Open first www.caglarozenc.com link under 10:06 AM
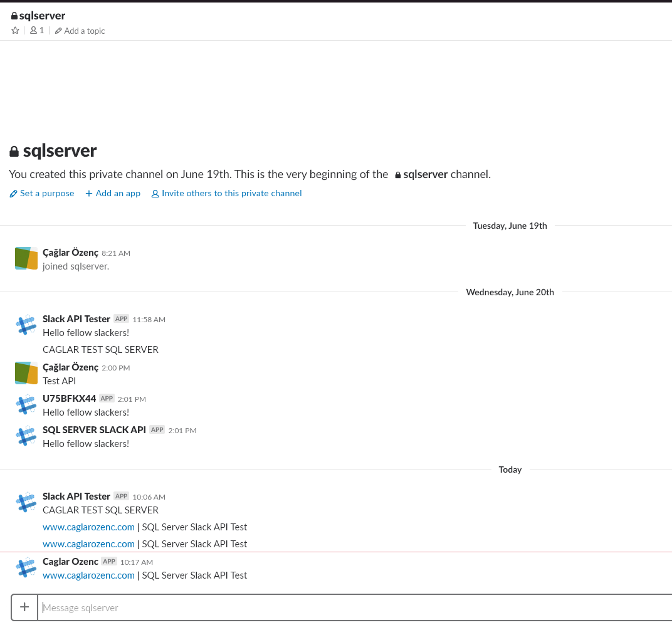The image size is (672, 625). (x=88, y=527)
